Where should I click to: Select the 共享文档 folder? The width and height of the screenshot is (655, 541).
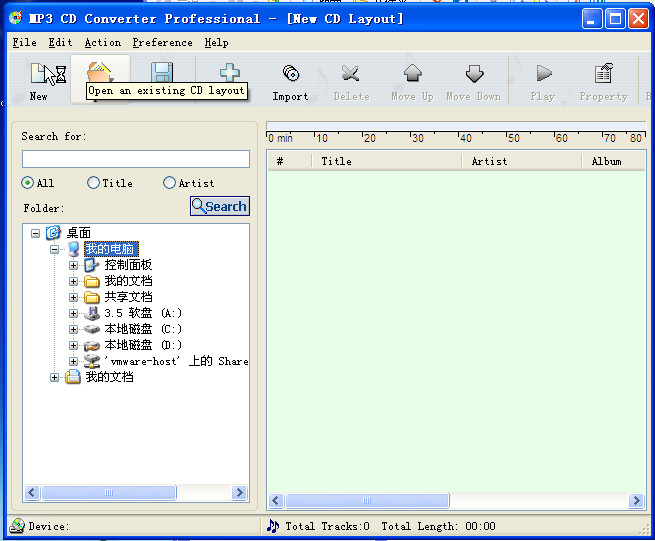(x=128, y=297)
